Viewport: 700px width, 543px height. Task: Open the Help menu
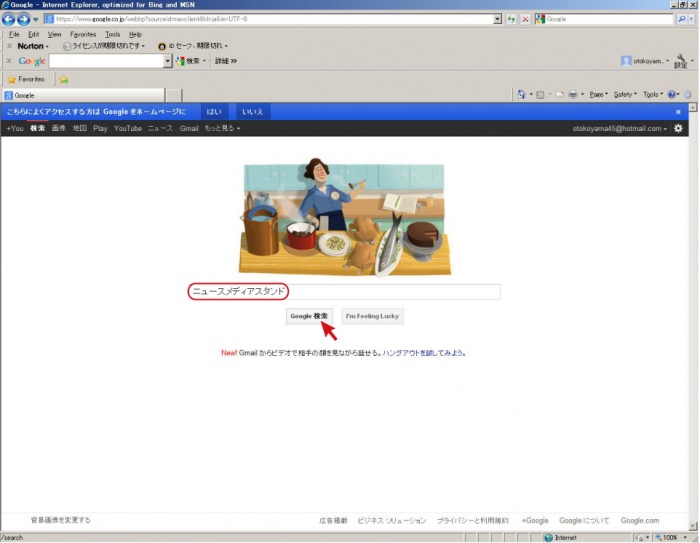click(135, 34)
